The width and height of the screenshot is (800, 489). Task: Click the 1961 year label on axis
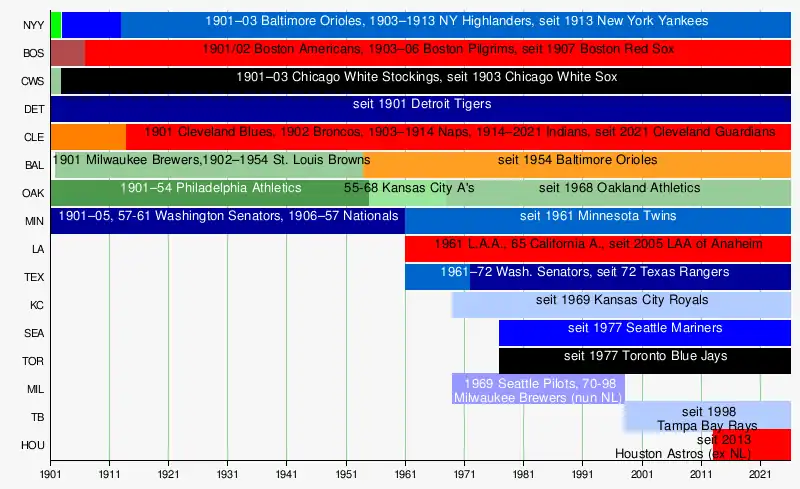pyautogui.click(x=405, y=475)
